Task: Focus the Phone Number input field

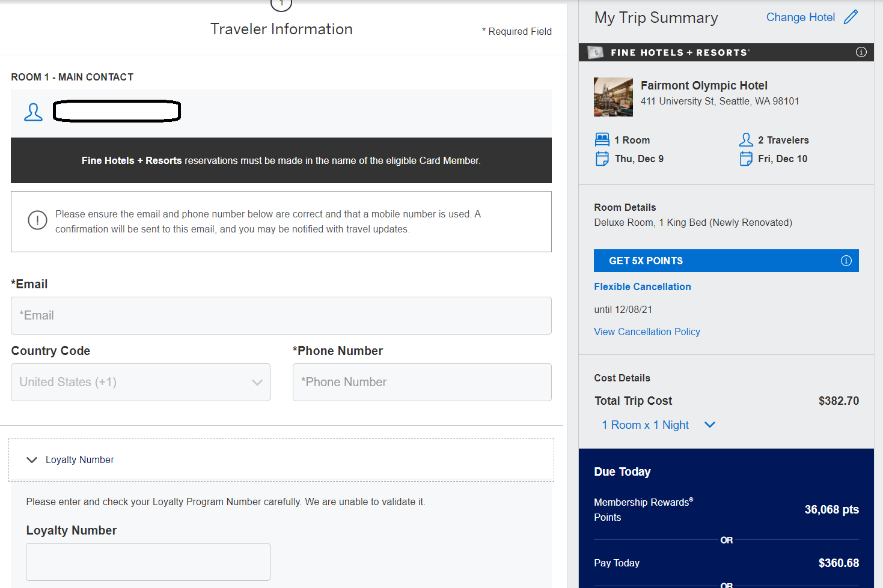Action: pyautogui.click(x=422, y=382)
